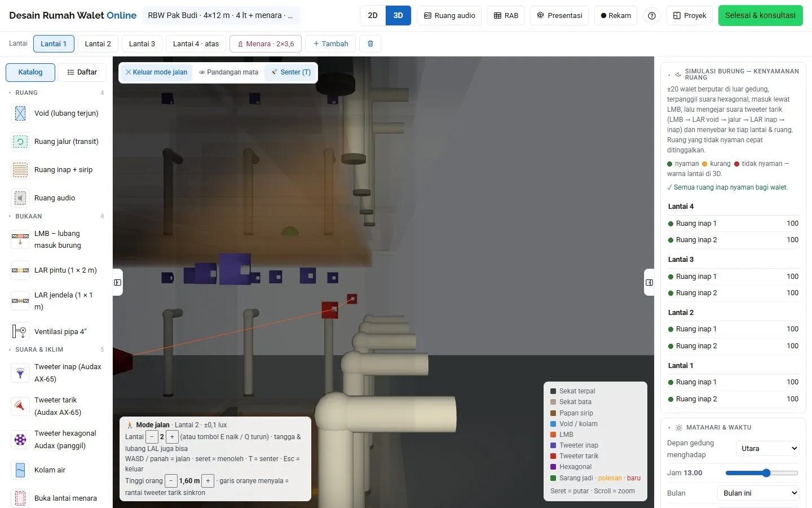The height and width of the screenshot is (508, 812).
Task: Choose the LMB lubang masuk burung icon
Action: (x=20, y=239)
